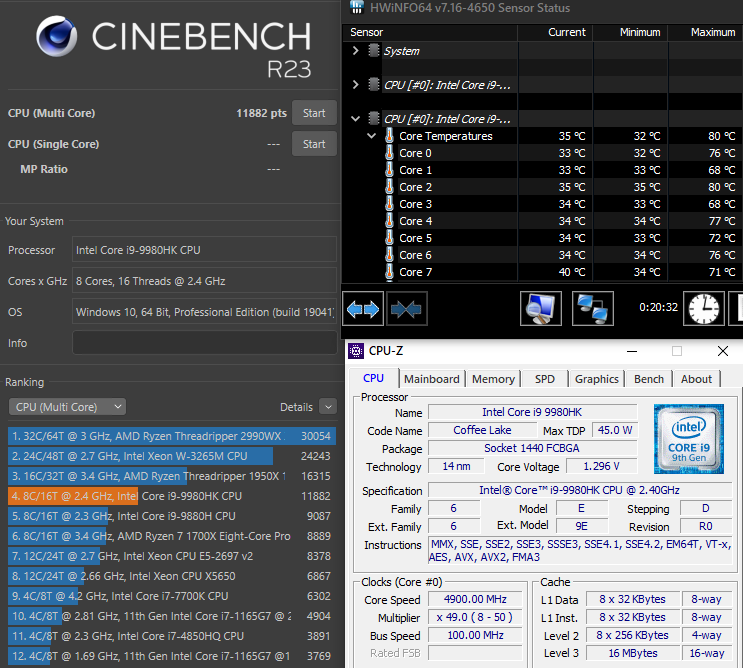Click the HWiNFO shrink columns arrows icon

click(x=407, y=309)
